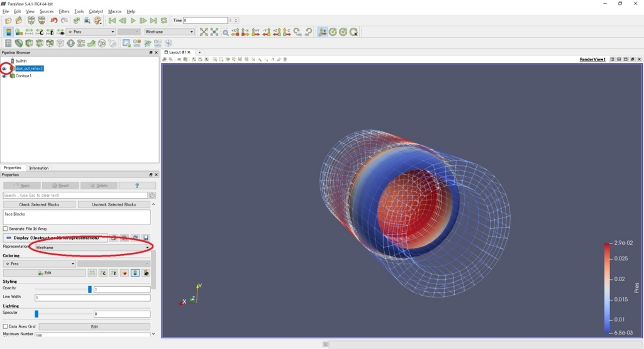The image size is (644, 349).
Task: Jump to last animation frame
Action: click(153, 21)
